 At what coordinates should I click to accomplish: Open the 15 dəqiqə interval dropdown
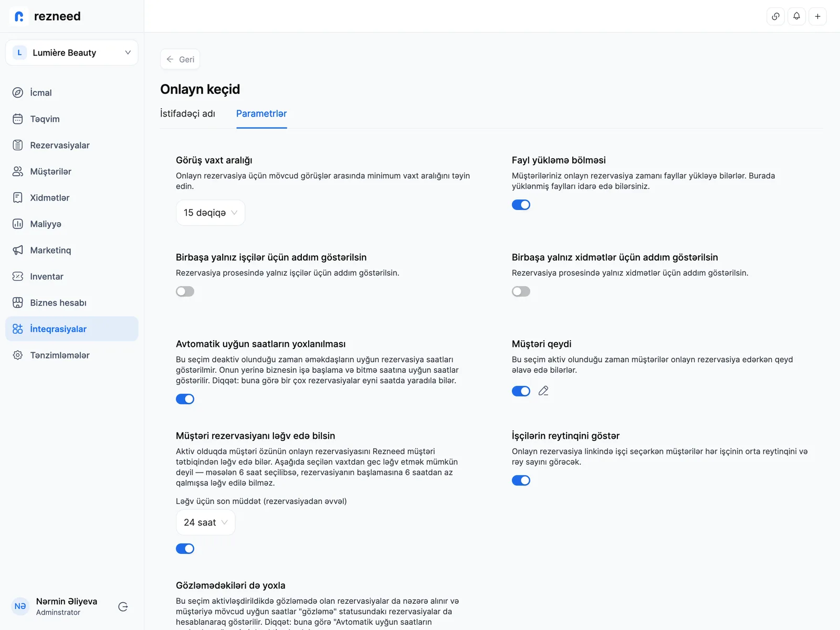(211, 213)
